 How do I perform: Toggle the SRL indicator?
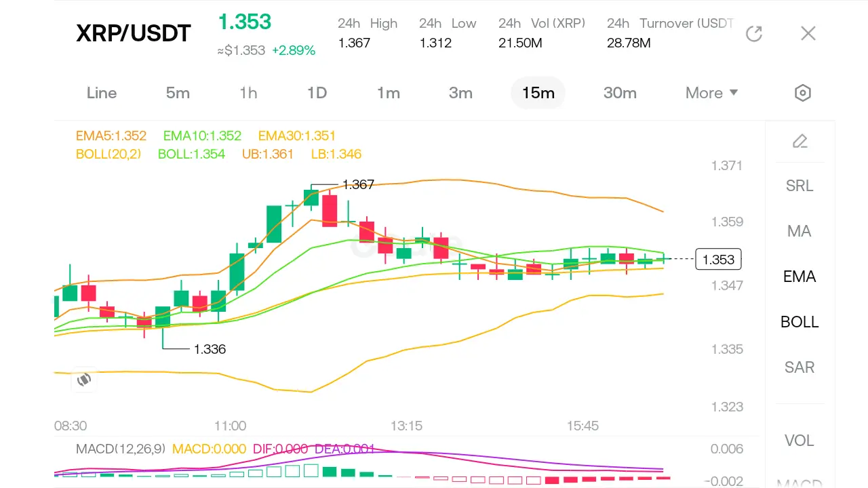(800, 186)
